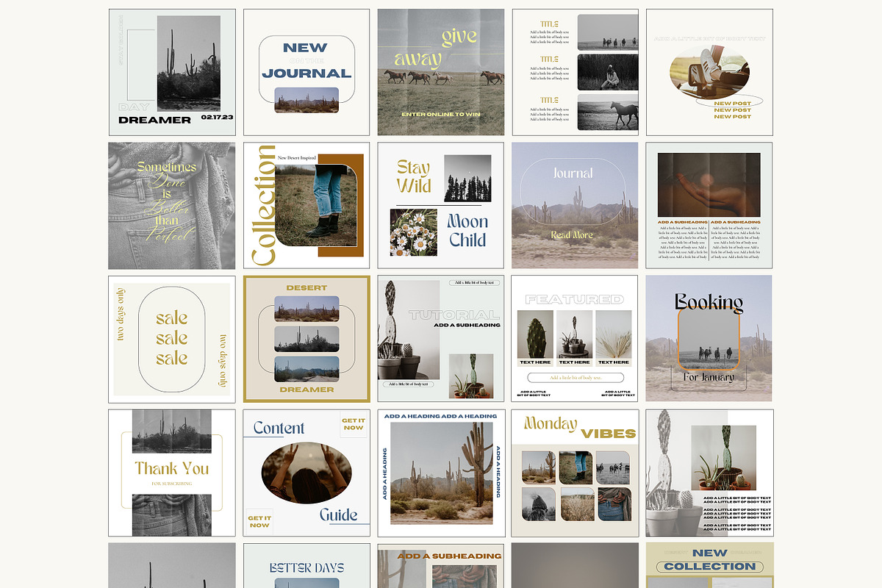Click the Stay Wild heading text
Screen dimensions: 882x588
point(414,176)
